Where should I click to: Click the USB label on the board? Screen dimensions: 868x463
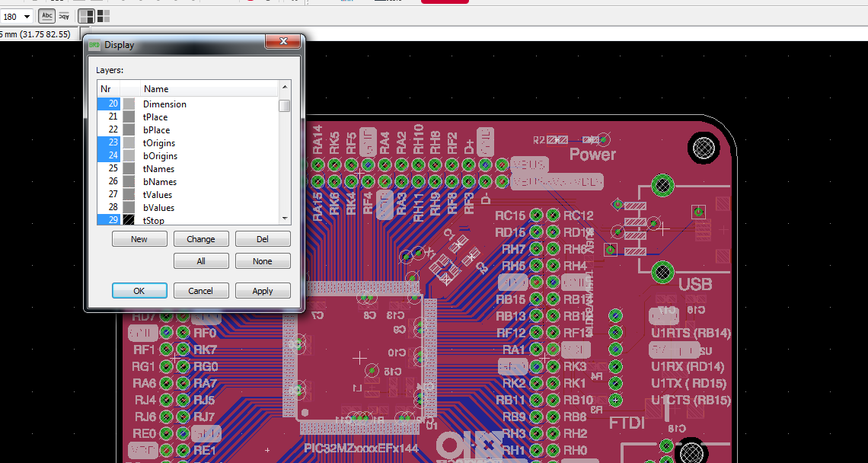(695, 285)
